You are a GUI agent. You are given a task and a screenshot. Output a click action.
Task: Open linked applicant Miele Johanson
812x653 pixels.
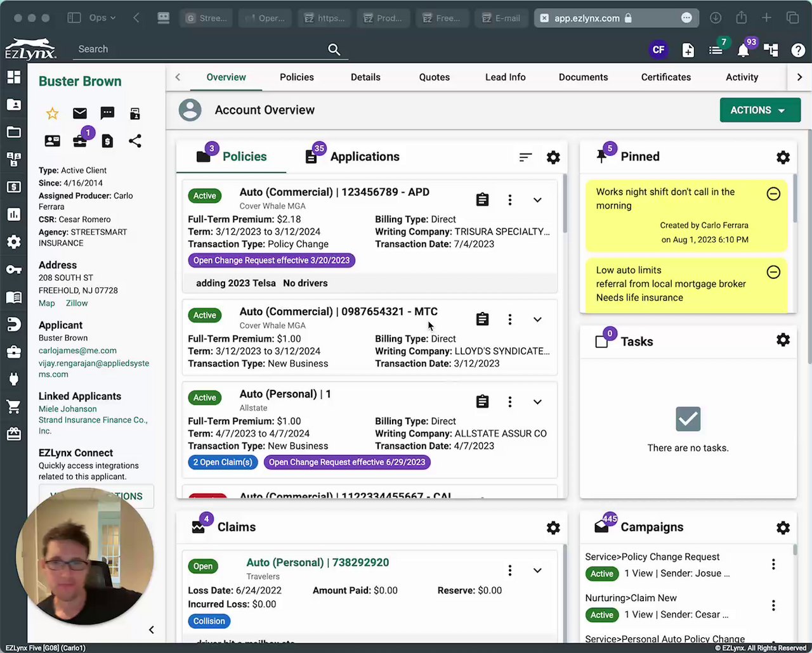point(68,409)
